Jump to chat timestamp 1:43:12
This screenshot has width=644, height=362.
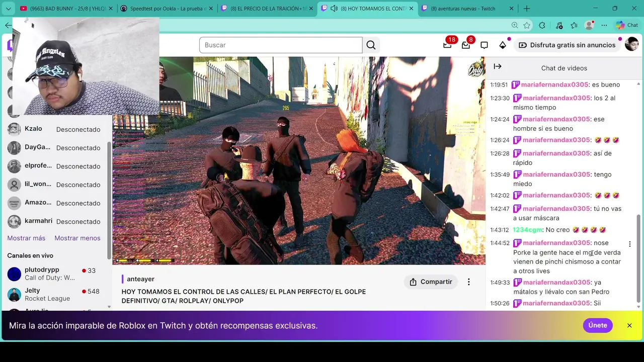[500, 230]
